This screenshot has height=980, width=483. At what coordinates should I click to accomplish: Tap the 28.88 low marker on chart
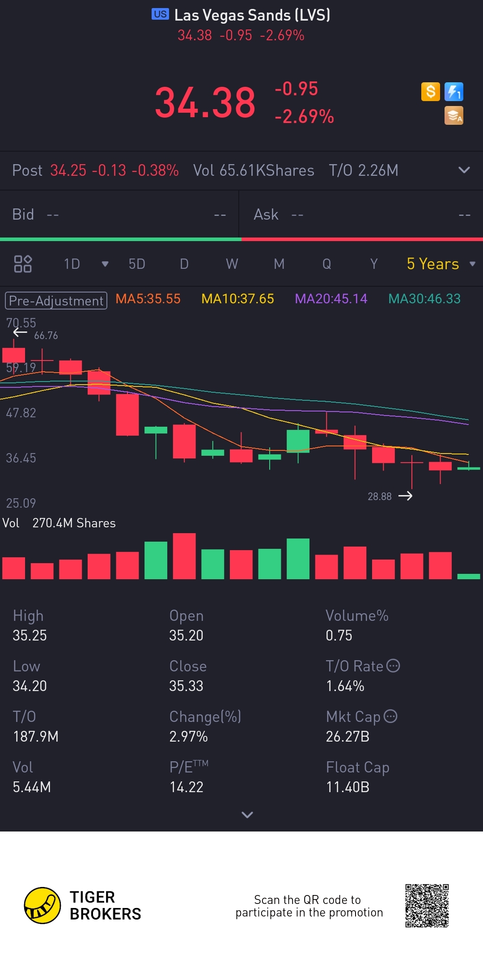380,496
